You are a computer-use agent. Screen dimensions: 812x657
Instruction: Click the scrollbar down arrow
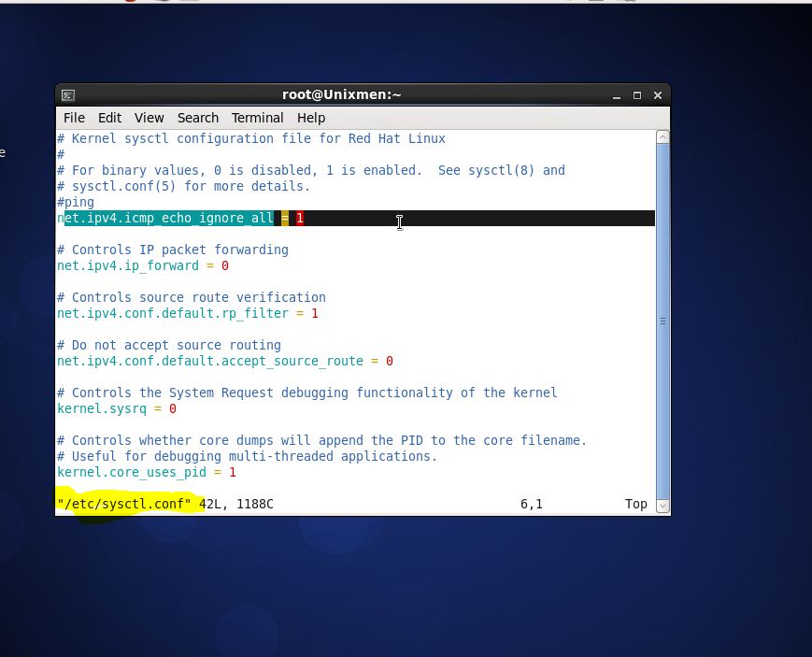[x=662, y=506]
